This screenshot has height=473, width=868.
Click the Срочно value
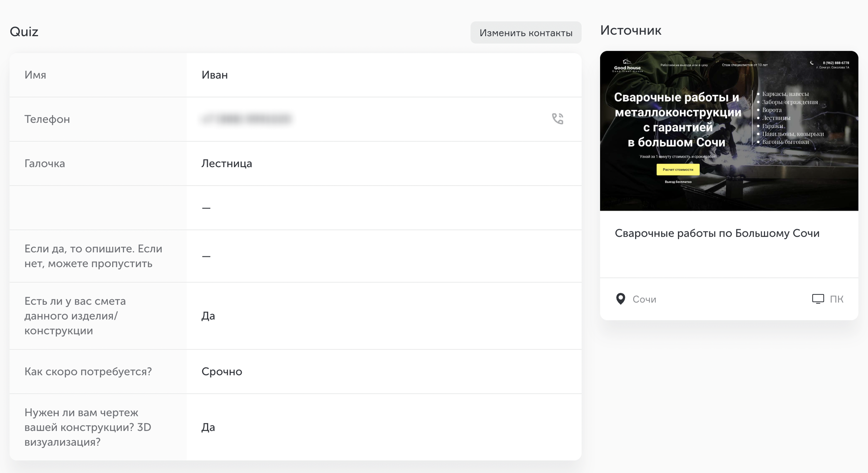pos(221,372)
